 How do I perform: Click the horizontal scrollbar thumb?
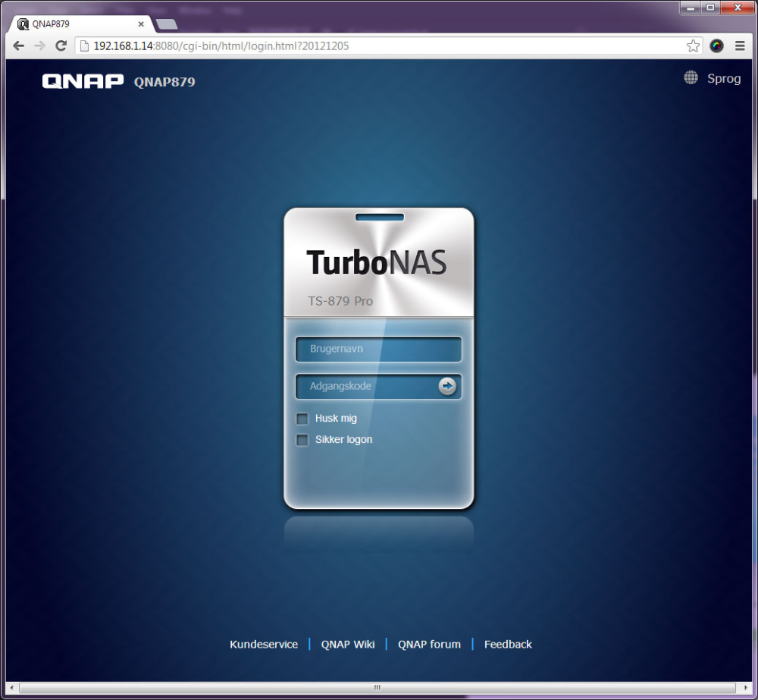377,687
